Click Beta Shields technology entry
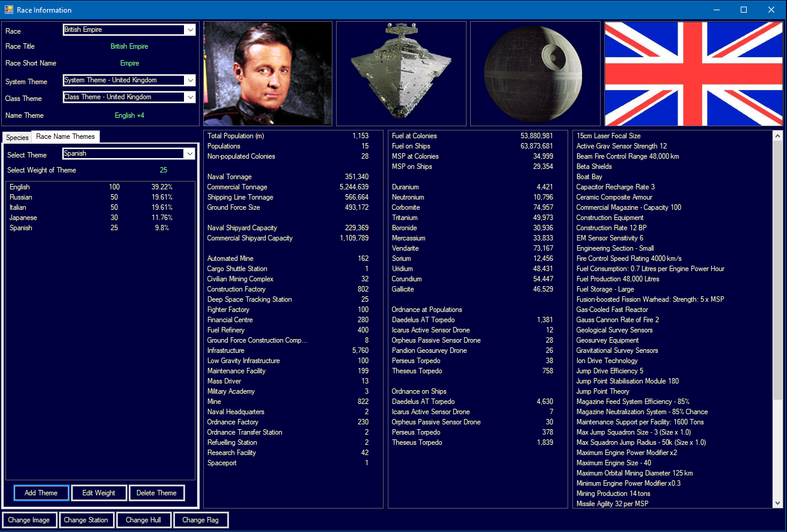 594,167
